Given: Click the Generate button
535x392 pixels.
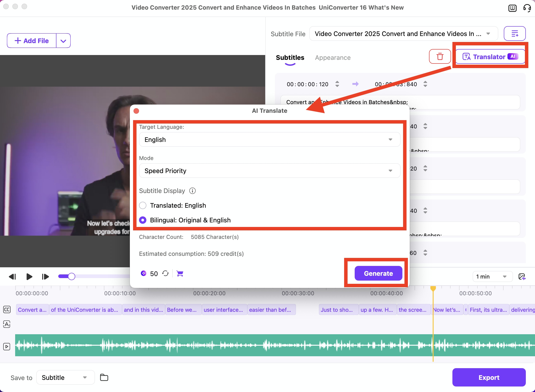Looking at the screenshot, I should tap(378, 273).
